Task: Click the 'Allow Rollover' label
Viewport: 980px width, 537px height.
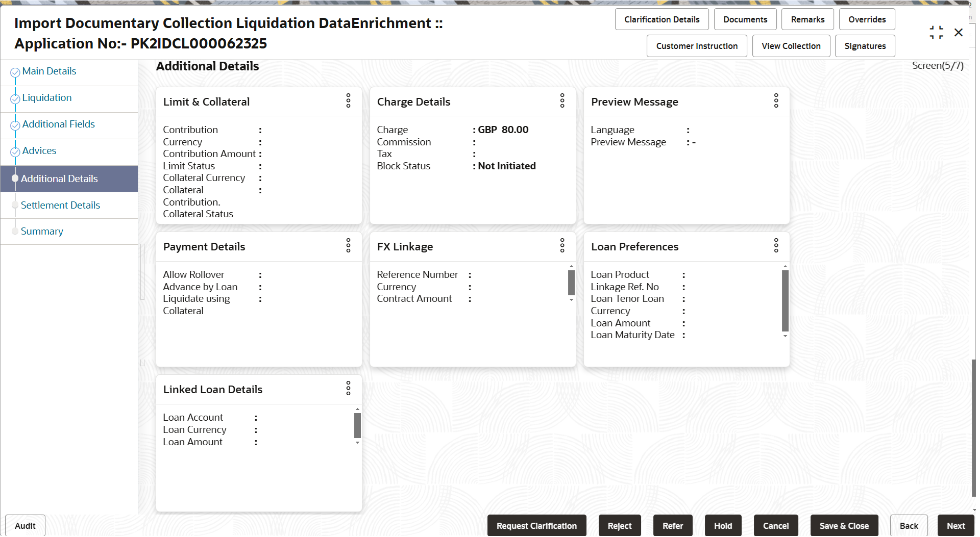Action: pyautogui.click(x=193, y=275)
